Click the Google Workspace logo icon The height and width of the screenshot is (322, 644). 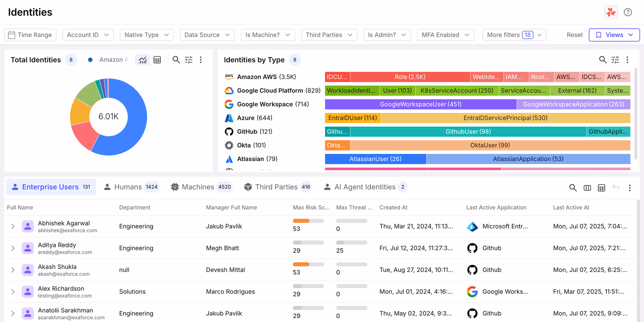coord(229,104)
